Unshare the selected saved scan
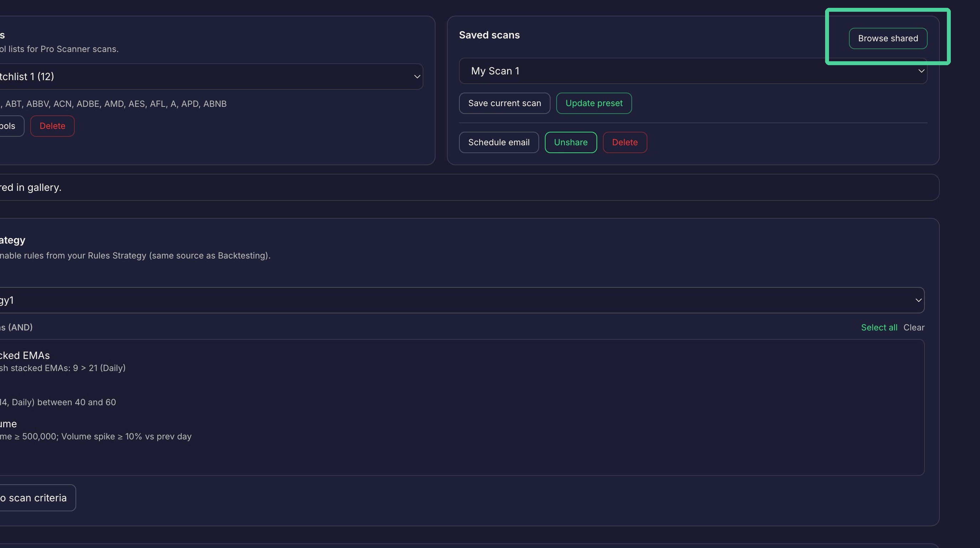 coord(570,142)
